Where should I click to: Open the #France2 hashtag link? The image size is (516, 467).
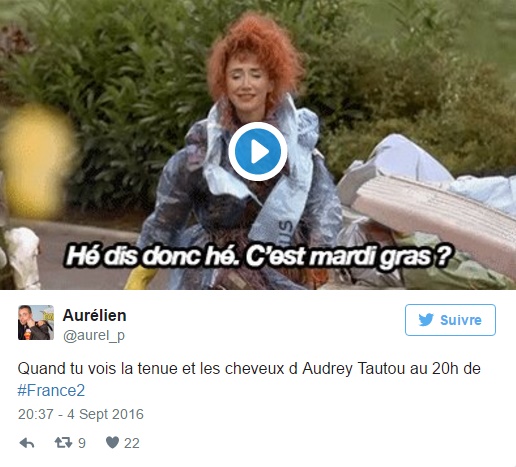[51, 390]
